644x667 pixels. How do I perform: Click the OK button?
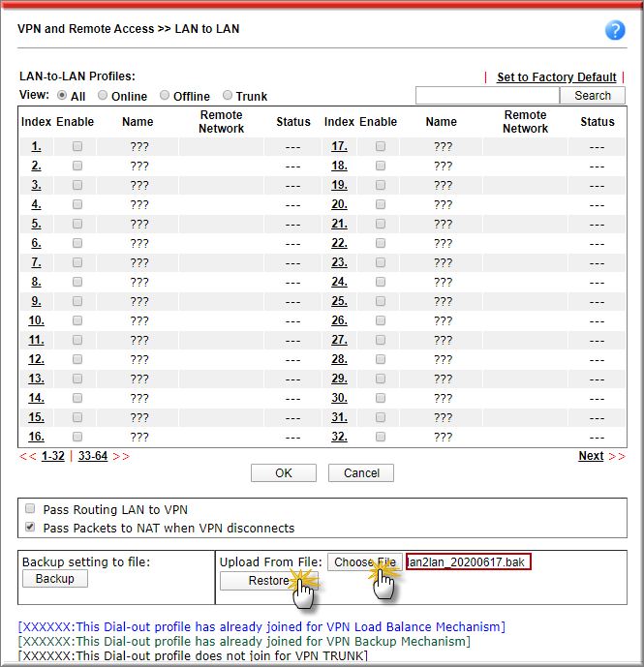point(284,473)
